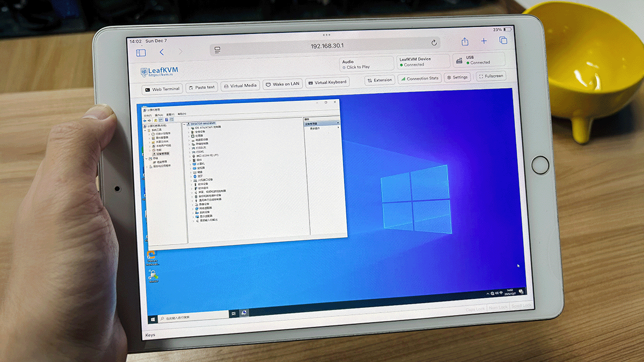Show the Virtual Keyboard

(327, 83)
